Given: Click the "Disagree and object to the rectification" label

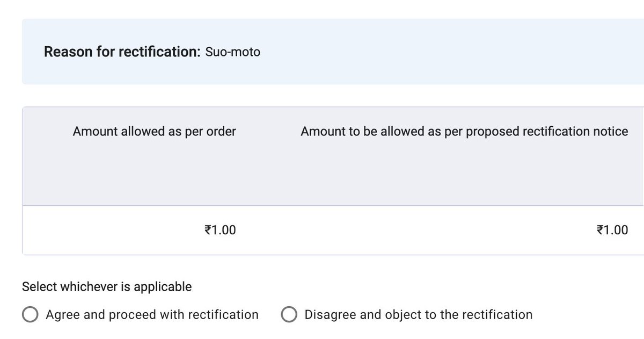Looking at the screenshot, I should point(418,315).
